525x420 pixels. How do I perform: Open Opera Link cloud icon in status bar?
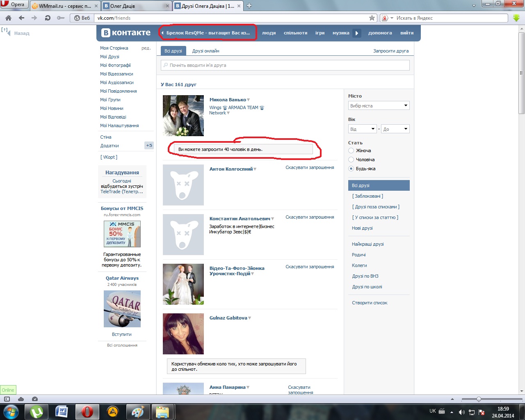(21, 399)
